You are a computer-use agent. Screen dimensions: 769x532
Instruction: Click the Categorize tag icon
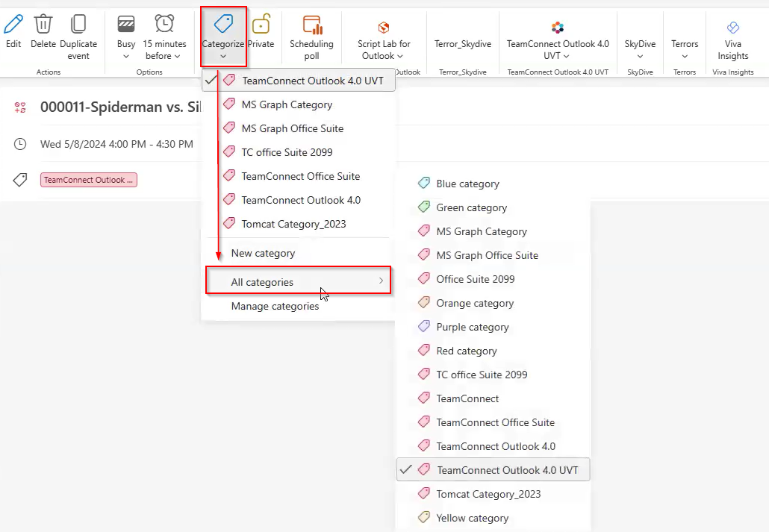(x=223, y=24)
